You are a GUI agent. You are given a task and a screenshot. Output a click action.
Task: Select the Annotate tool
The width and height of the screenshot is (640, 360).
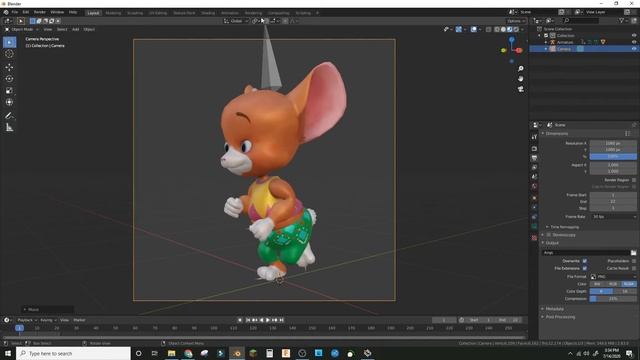[x=9, y=116]
